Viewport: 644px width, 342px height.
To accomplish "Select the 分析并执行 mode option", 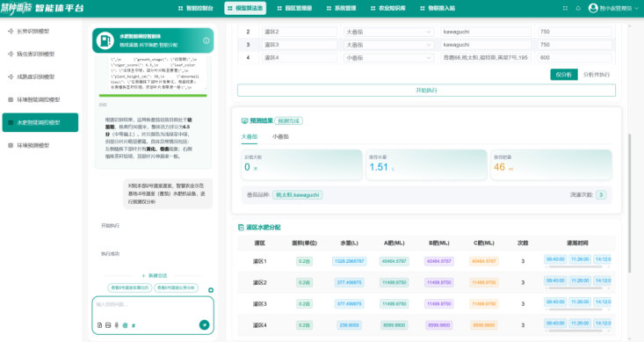I will click(x=597, y=75).
